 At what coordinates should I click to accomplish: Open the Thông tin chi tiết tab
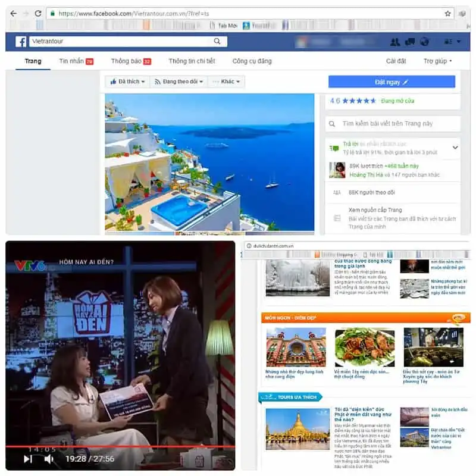pyautogui.click(x=193, y=61)
